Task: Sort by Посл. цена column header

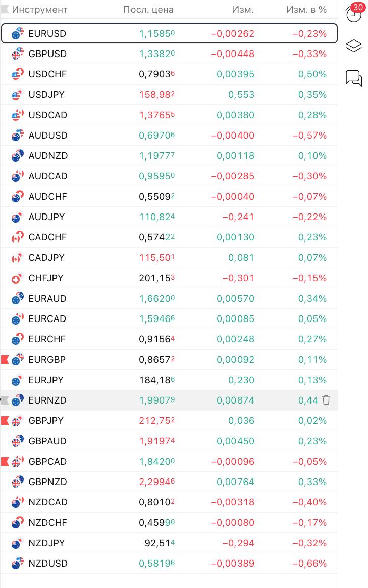Action: tap(148, 10)
